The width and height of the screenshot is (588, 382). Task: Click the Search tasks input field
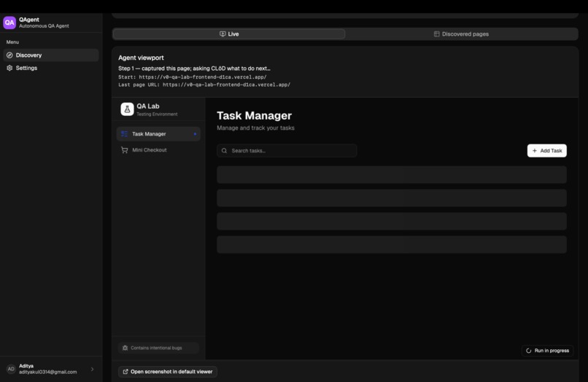[287, 151]
